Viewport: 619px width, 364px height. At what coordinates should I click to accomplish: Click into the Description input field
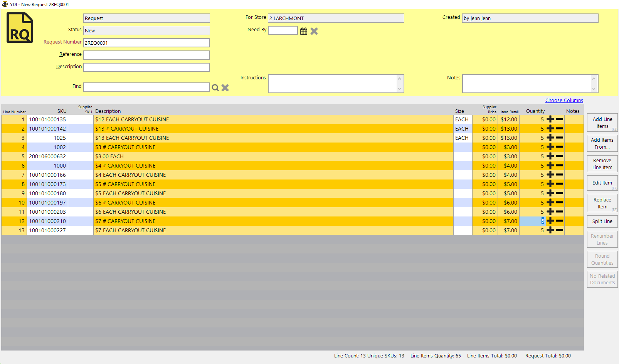pos(146,67)
